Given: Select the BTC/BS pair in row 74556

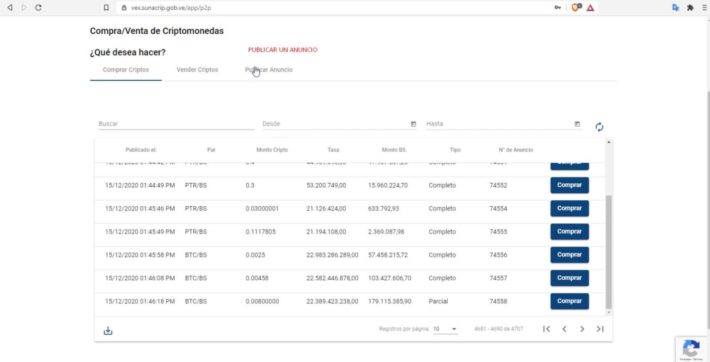Looking at the screenshot, I should [x=196, y=255].
